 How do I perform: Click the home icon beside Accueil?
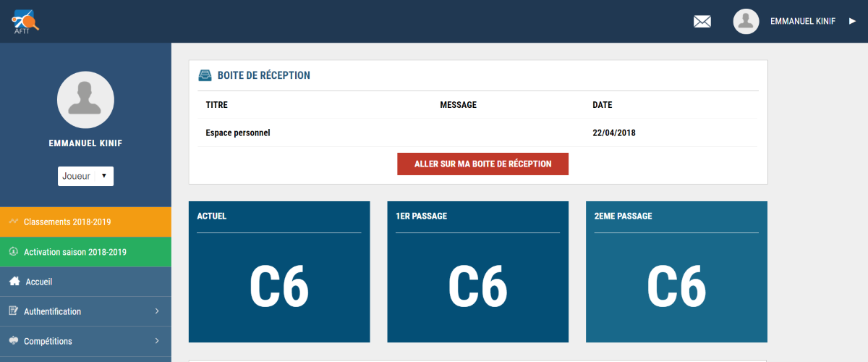[14, 282]
